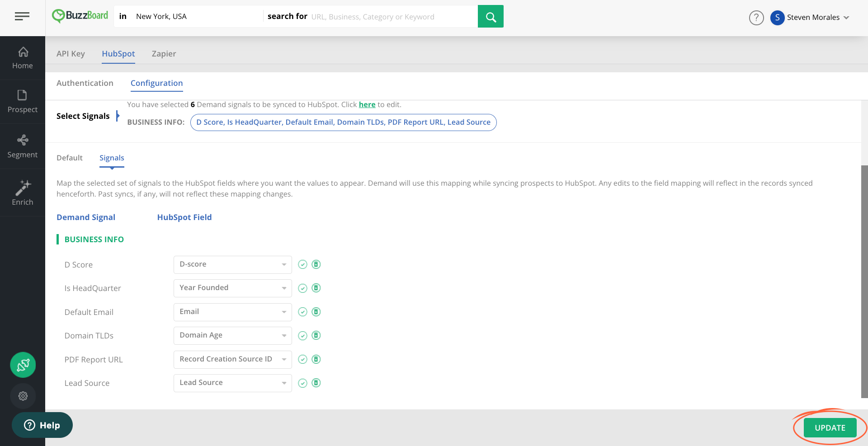The image size is (868, 446).
Task: Select the HubSpot tab
Action: pos(118,54)
